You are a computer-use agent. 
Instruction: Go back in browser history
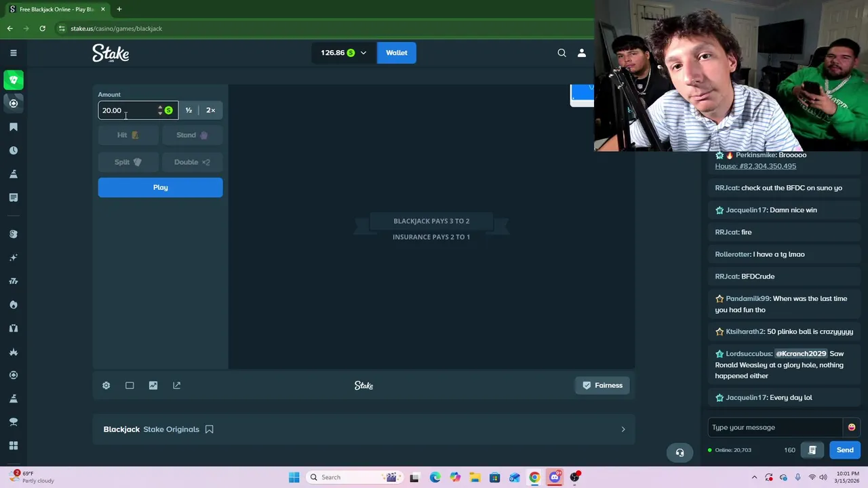pos(10,28)
